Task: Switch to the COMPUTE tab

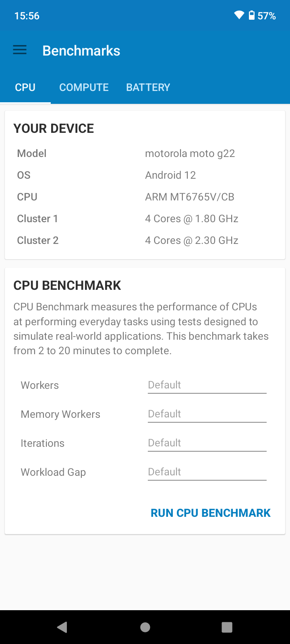Action: [84, 87]
